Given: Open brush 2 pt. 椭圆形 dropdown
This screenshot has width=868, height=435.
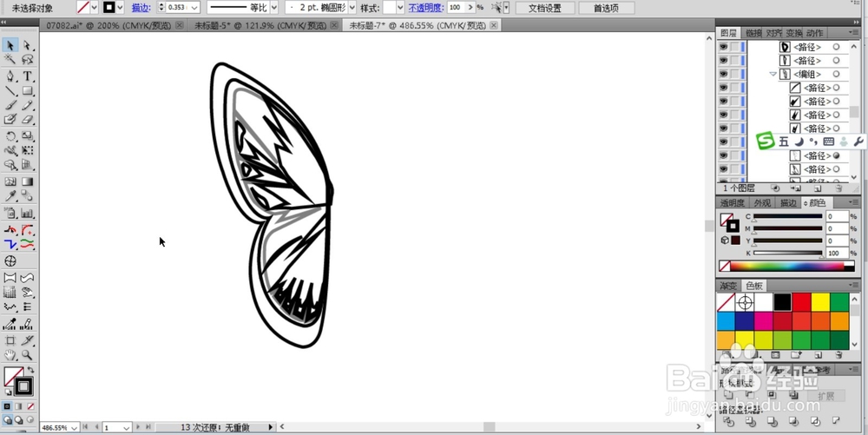Looking at the screenshot, I should (352, 8).
